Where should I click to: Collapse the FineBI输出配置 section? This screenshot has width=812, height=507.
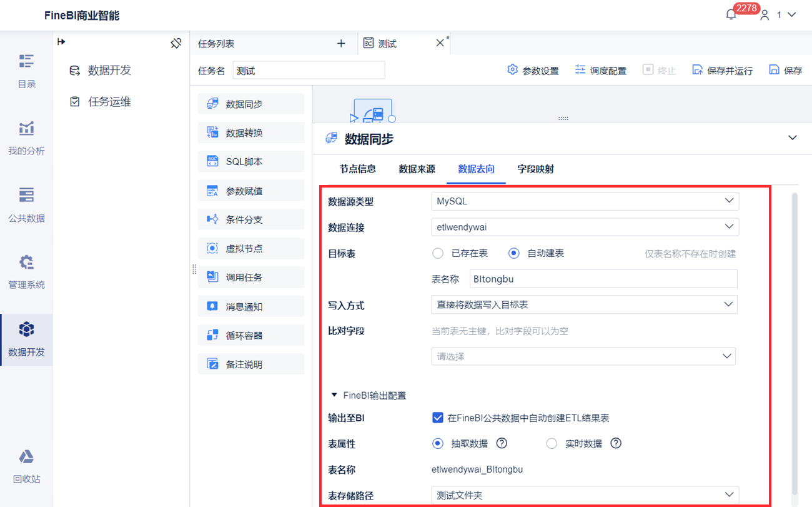tap(334, 395)
